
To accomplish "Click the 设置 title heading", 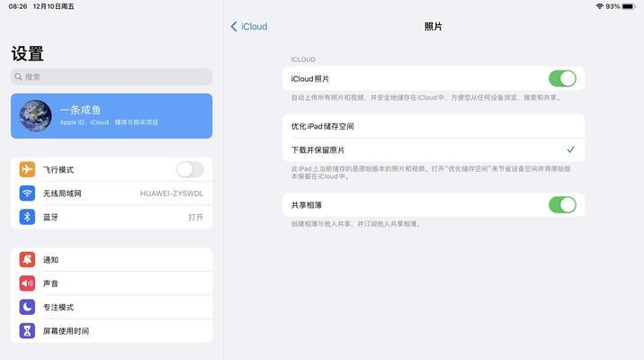I will [x=28, y=54].
